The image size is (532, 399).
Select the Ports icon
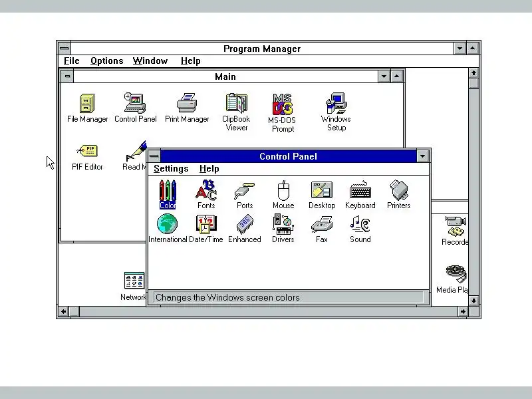tap(244, 191)
